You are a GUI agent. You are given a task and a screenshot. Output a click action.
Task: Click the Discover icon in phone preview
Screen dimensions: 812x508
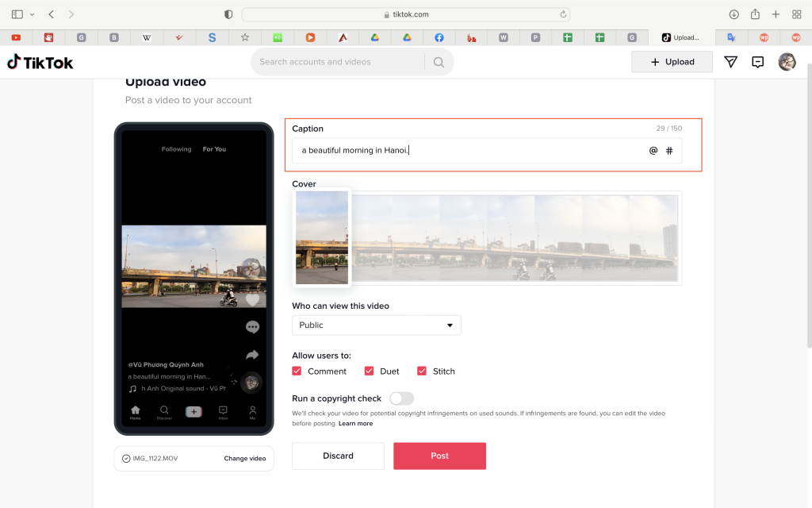tap(164, 412)
